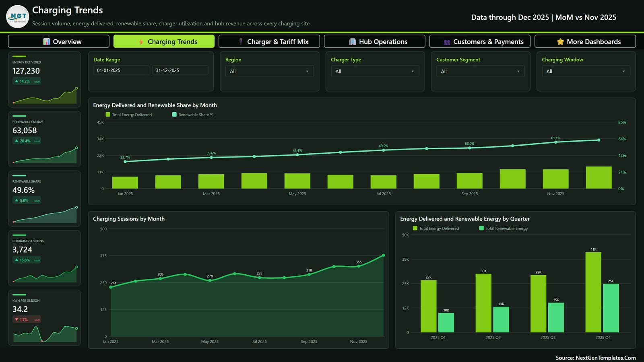Click the 2025 Q1 27K energy bar
Viewport: 644px width, 362px height.
click(x=429, y=306)
